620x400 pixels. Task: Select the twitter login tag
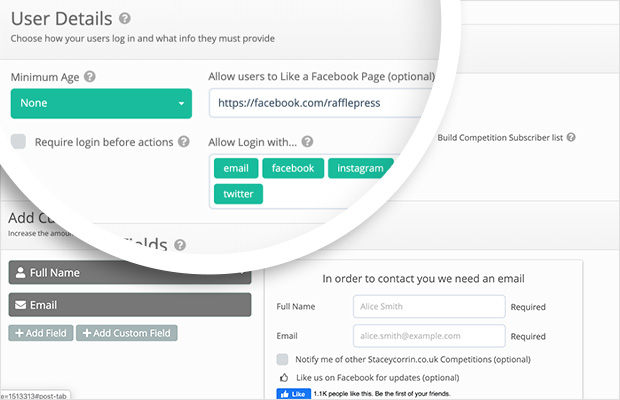point(238,194)
